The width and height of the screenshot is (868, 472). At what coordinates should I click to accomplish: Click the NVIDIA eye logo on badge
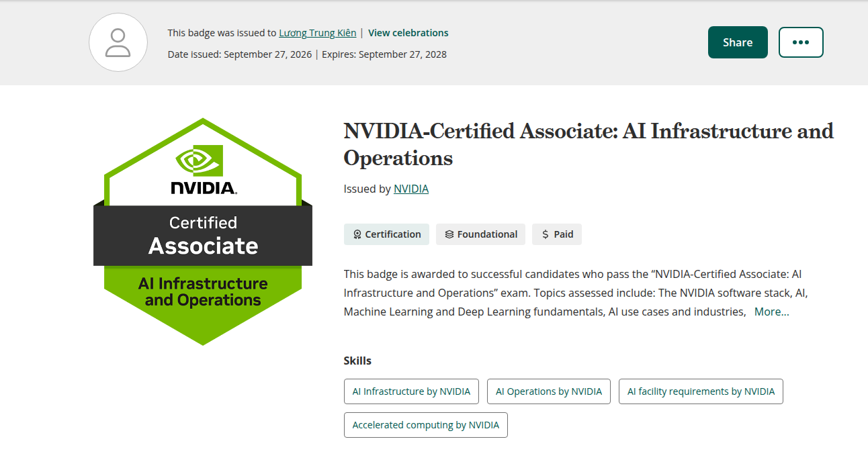coord(199,160)
